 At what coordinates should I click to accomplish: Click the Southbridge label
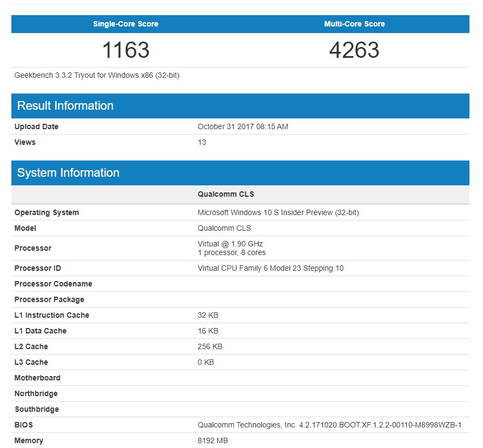pyautogui.click(x=37, y=410)
